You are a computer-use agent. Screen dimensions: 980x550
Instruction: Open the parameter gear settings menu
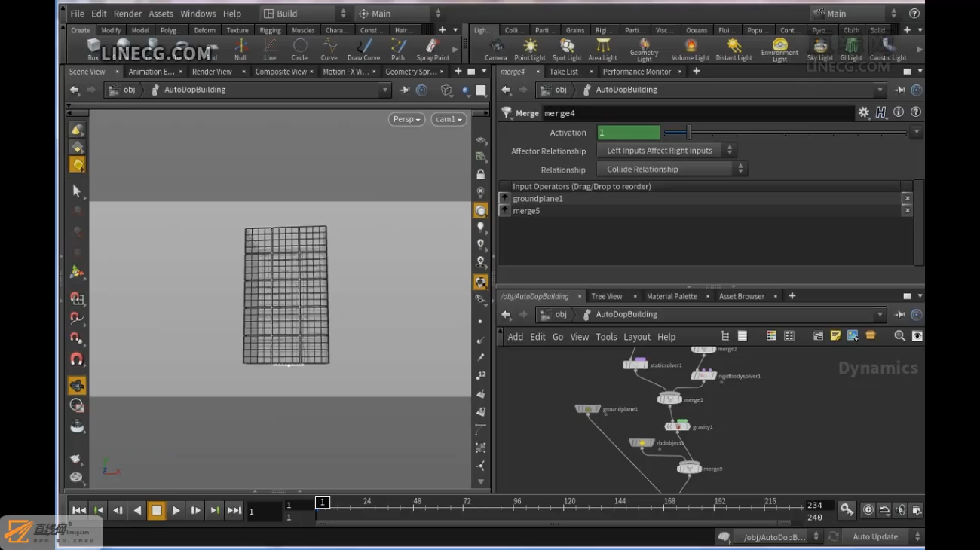click(x=864, y=112)
